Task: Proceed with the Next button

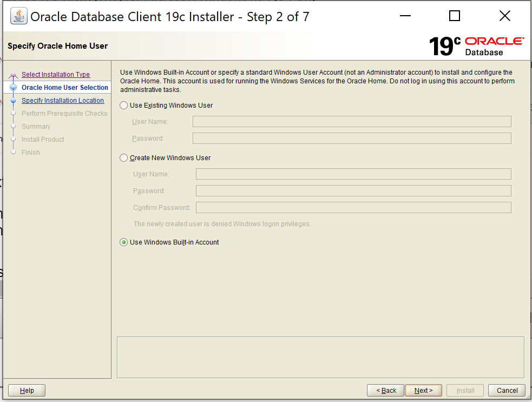Action: [423, 390]
